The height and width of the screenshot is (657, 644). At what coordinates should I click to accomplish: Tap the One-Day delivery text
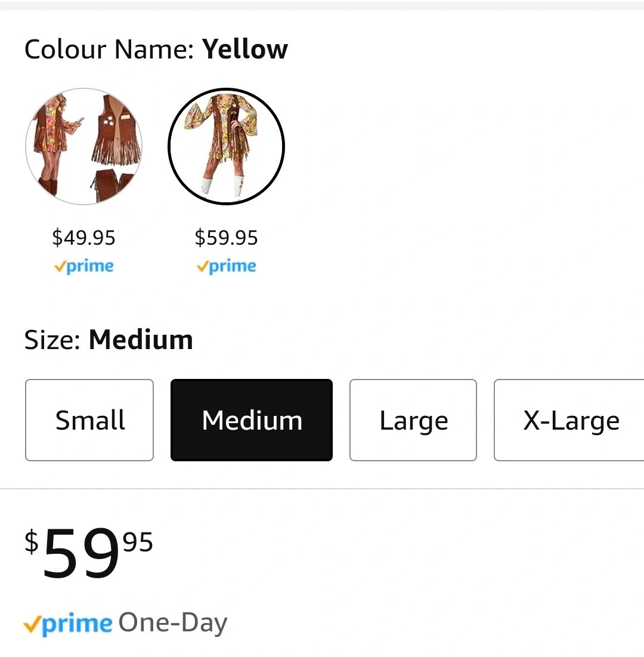(x=173, y=623)
